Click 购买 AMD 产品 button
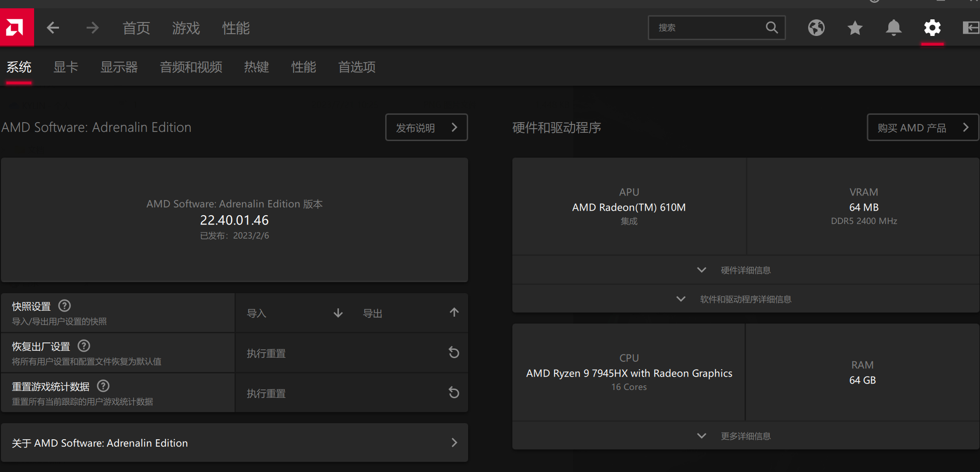The height and width of the screenshot is (472, 980). 923,127
